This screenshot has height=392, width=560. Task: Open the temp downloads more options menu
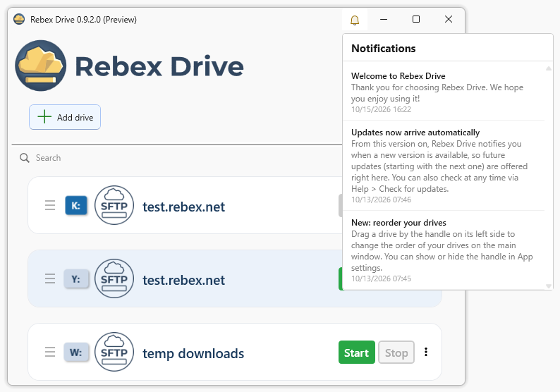(426, 352)
